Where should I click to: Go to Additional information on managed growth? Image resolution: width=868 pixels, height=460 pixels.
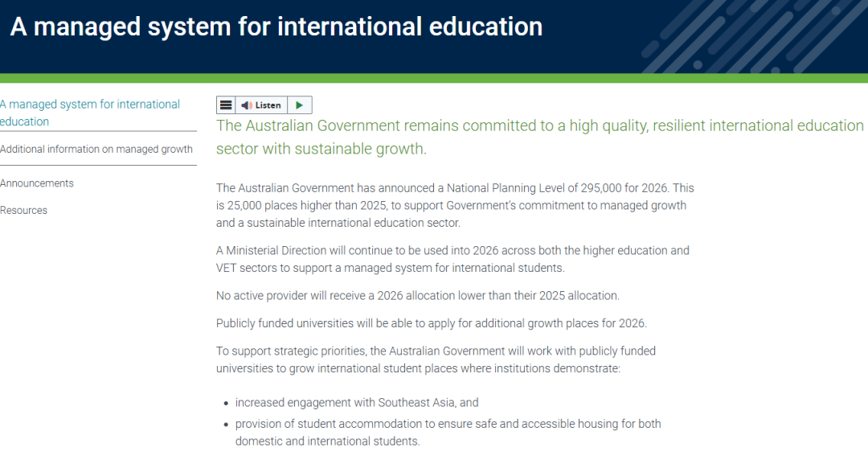pyautogui.click(x=96, y=149)
